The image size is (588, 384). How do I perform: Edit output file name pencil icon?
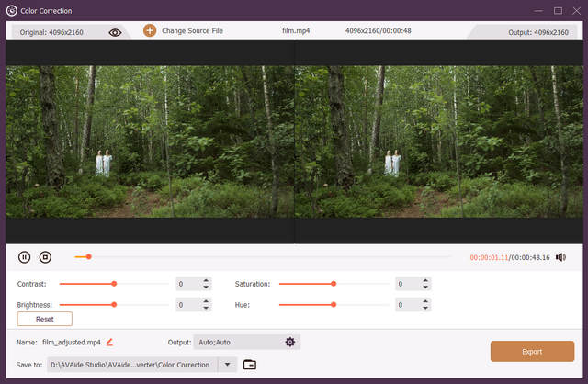click(109, 342)
